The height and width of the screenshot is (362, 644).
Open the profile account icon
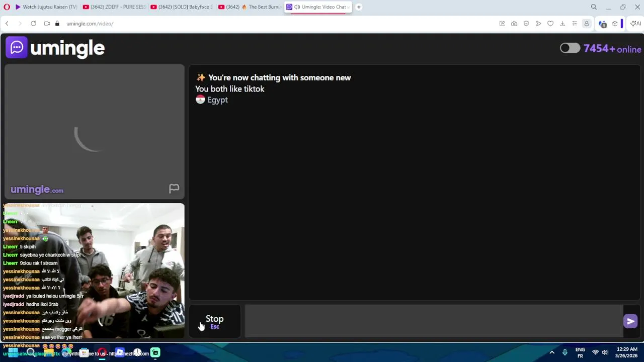tap(586, 24)
